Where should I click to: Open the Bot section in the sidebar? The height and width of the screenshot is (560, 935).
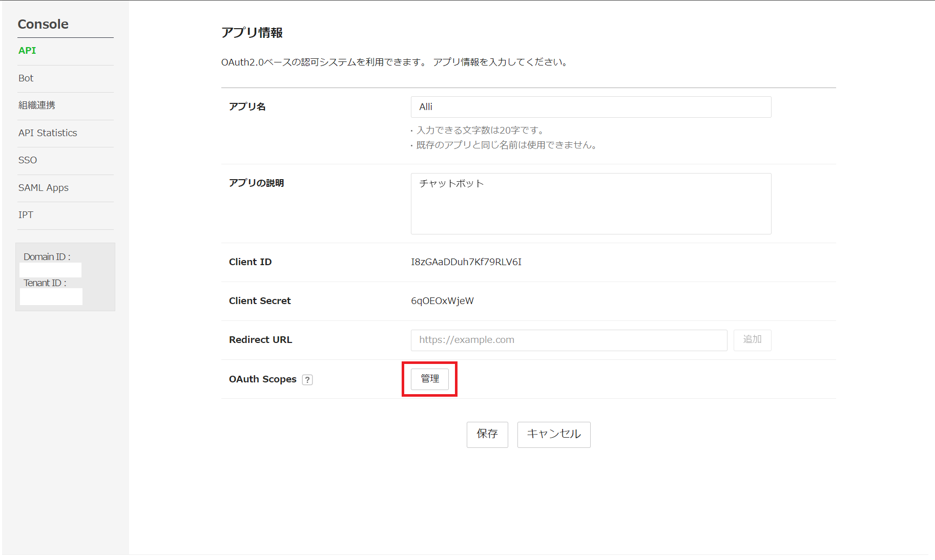[26, 78]
